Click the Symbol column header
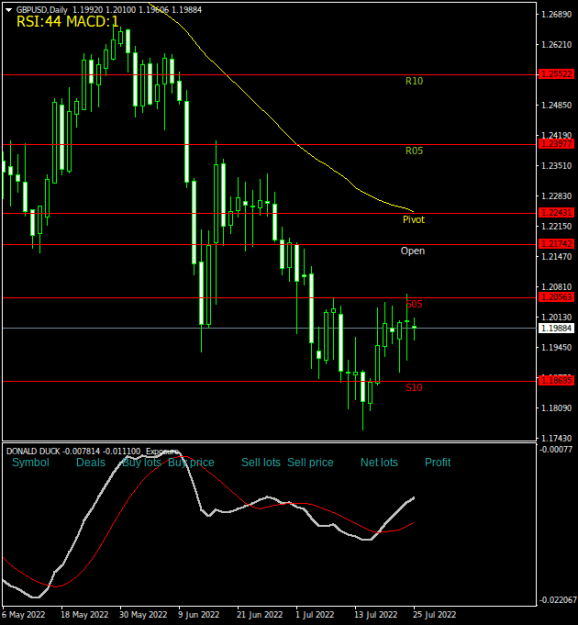Image resolution: width=578 pixels, height=625 pixels. [x=31, y=462]
